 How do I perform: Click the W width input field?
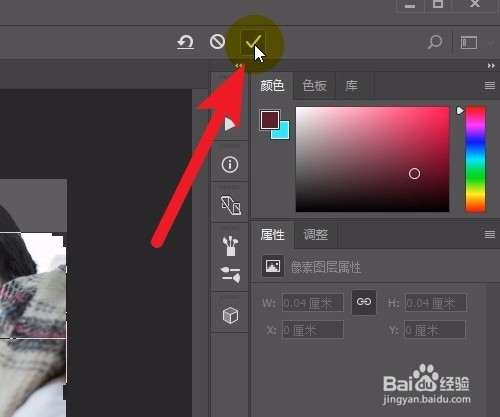click(313, 303)
